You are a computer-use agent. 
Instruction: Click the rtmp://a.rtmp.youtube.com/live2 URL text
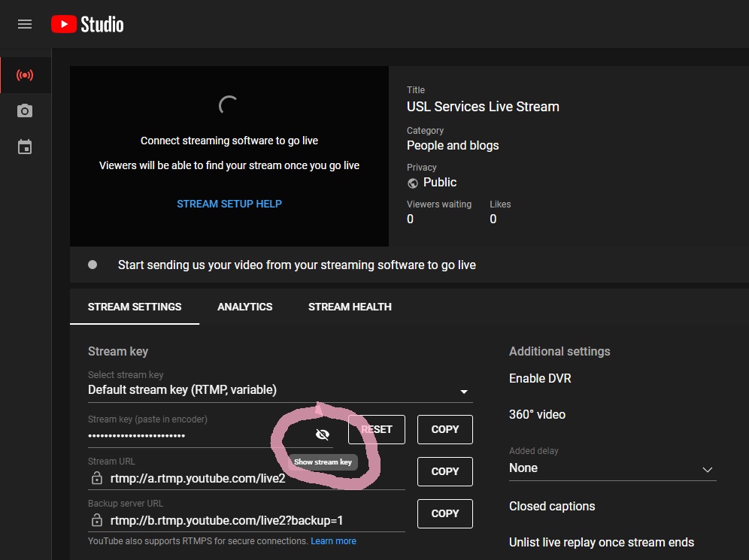coord(198,478)
